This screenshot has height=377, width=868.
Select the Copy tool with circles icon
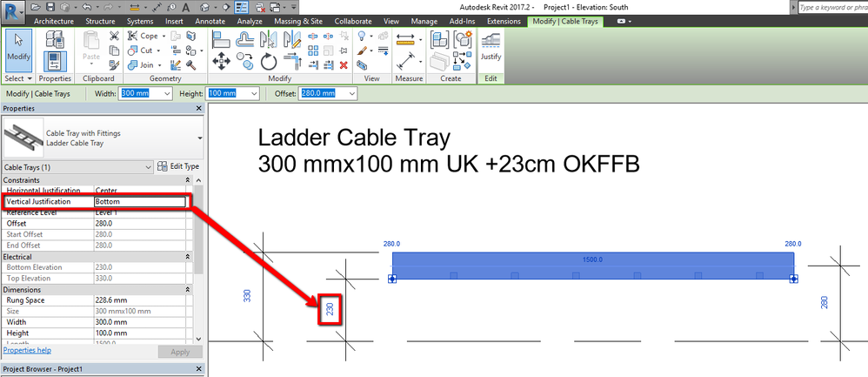click(x=244, y=61)
